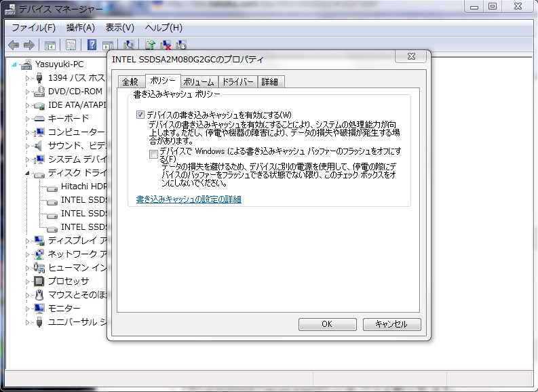Expand the IDE ATA/ATAPI node
Screen dimensions: 538x392
coord(27,105)
